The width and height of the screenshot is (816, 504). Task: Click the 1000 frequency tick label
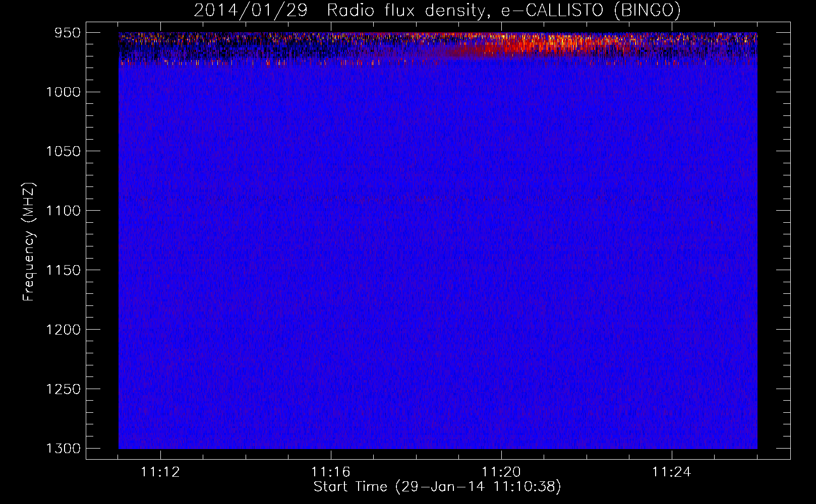click(x=63, y=92)
